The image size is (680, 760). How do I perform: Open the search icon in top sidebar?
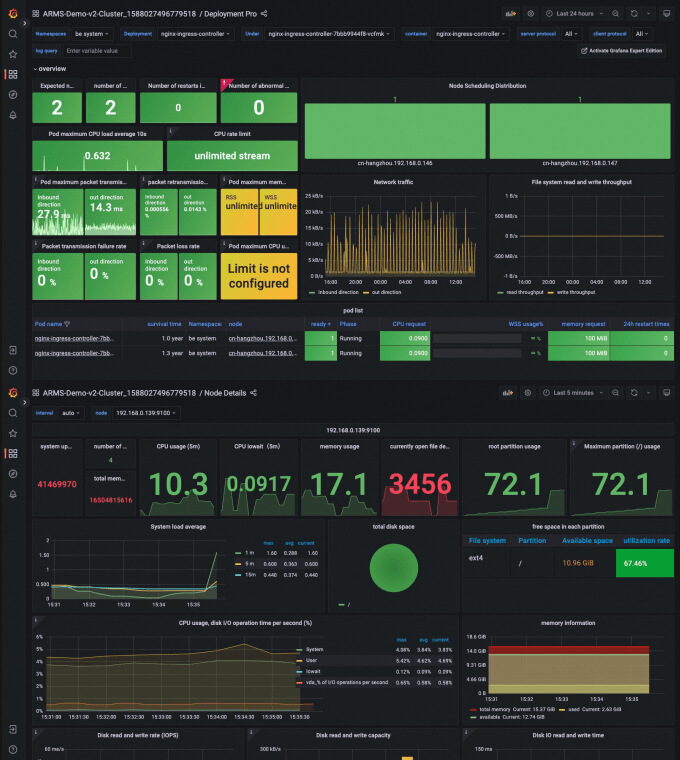click(x=13, y=34)
